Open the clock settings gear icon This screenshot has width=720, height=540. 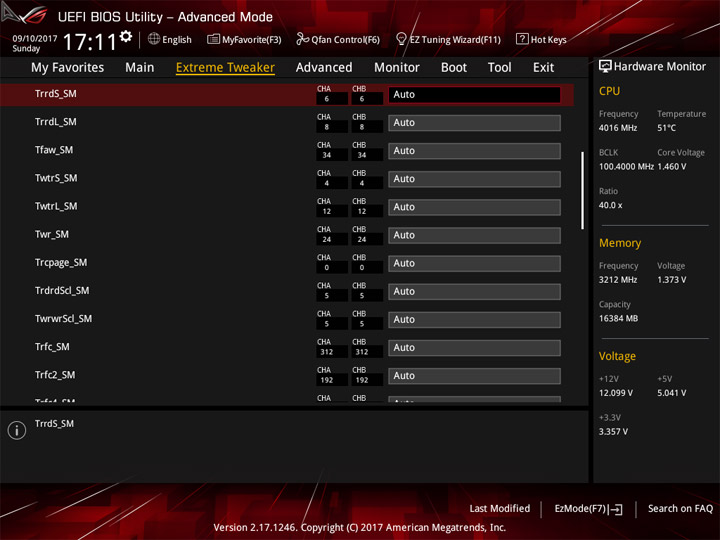pos(126,36)
